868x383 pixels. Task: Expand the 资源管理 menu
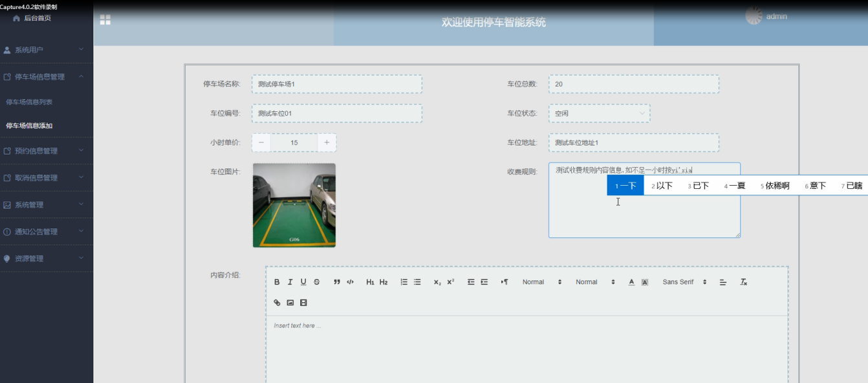click(x=47, y=259)
